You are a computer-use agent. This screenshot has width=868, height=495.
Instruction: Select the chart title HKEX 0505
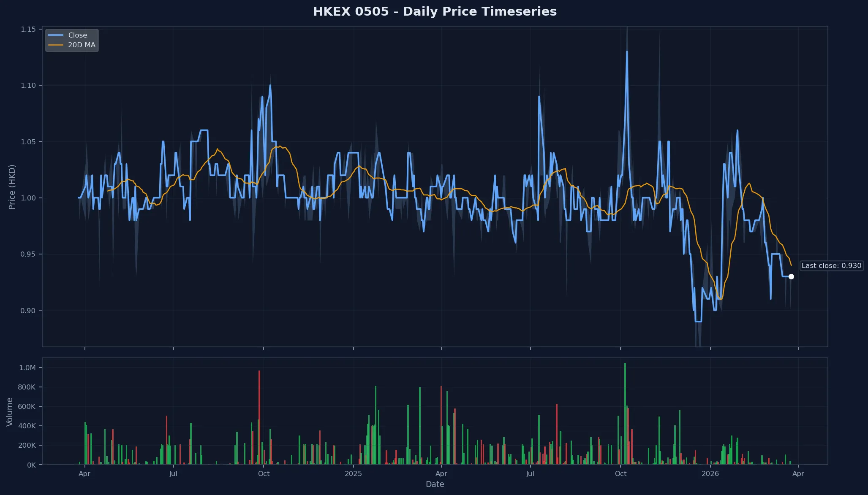435,12
